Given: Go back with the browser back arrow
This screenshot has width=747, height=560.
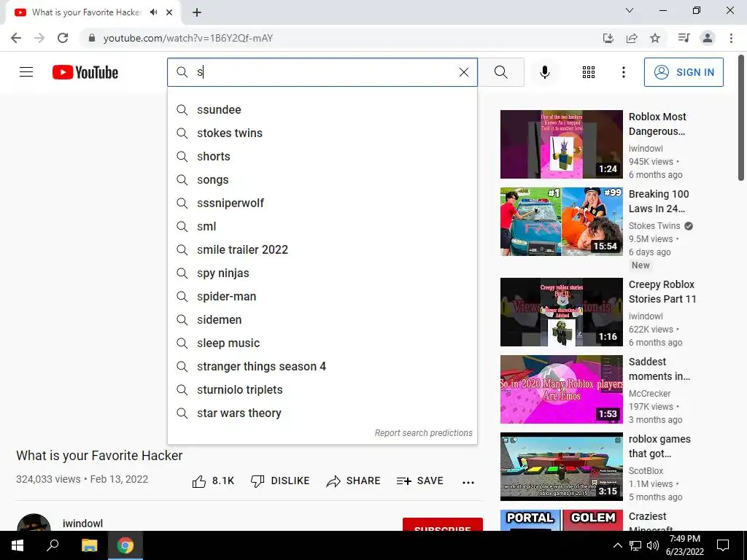Looking at the screenshot, I should pos(16,38).
